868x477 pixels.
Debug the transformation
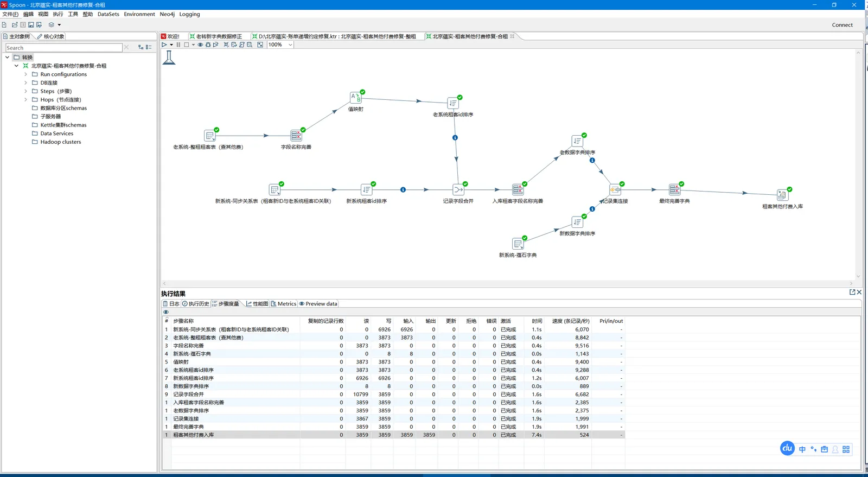pyautogui.click(x=208, y=44)
